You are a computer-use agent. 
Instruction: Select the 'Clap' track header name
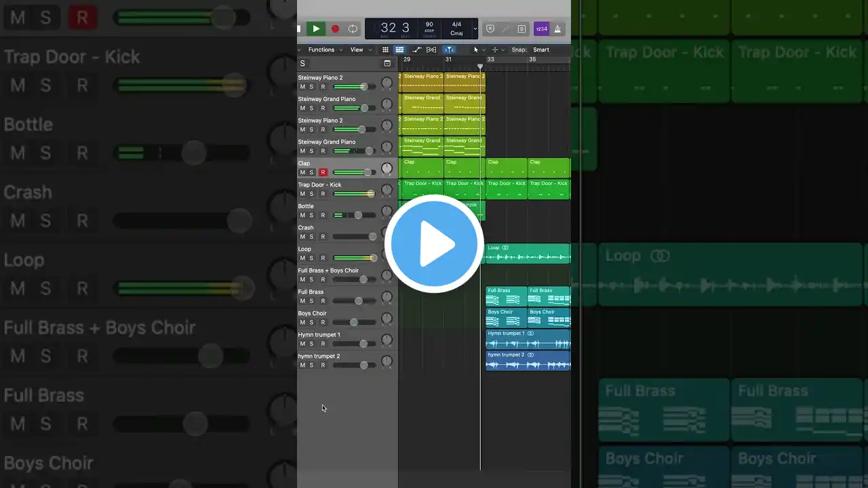point(304,163)
